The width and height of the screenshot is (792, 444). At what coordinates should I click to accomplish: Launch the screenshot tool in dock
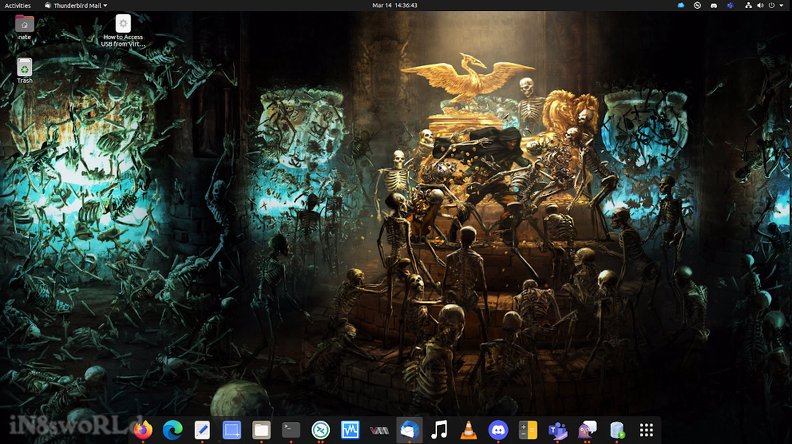[x=232, y=430]
